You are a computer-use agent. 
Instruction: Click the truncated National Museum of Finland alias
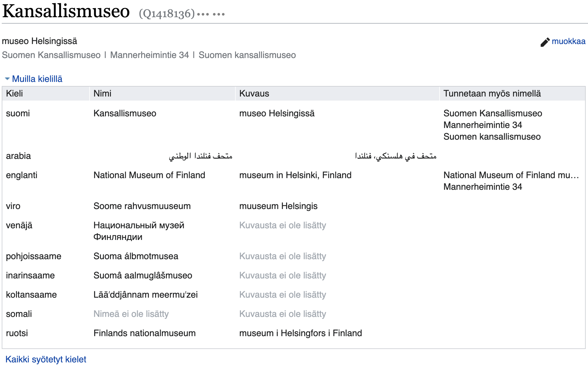click(x=511, y=175)
